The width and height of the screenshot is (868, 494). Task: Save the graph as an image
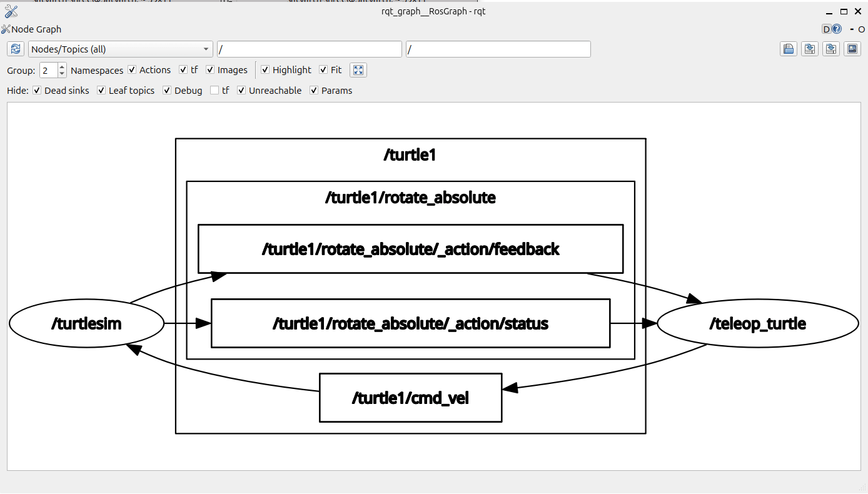click(x=852, y=49)
